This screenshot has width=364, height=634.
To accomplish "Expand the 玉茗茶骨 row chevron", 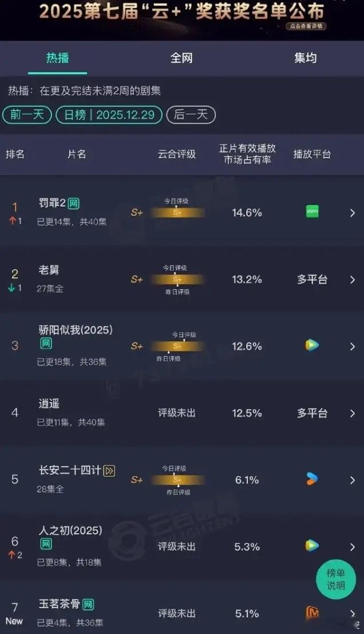I will [x=353, y=612].
